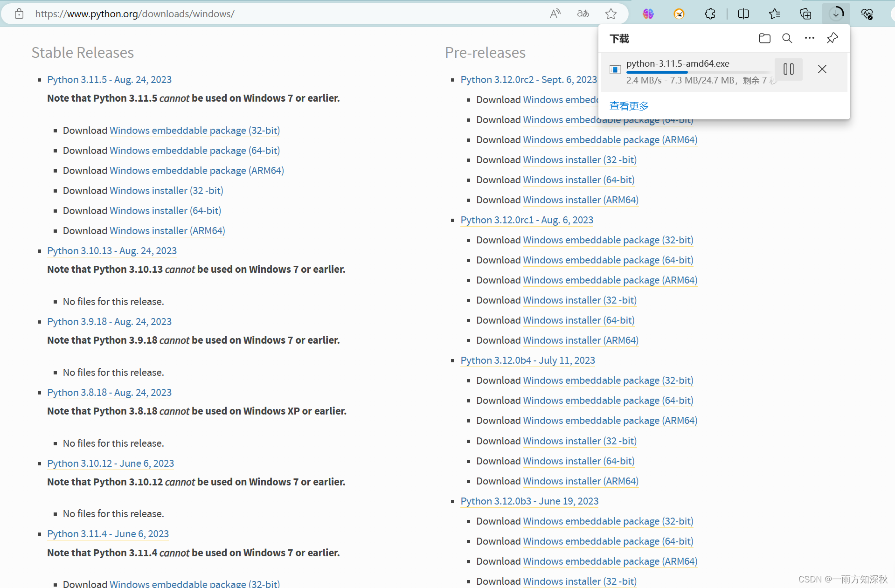Pause the python-3.11.5-amd64.exe download
This screenshot has width=895, height=588.
coord(788,69)
